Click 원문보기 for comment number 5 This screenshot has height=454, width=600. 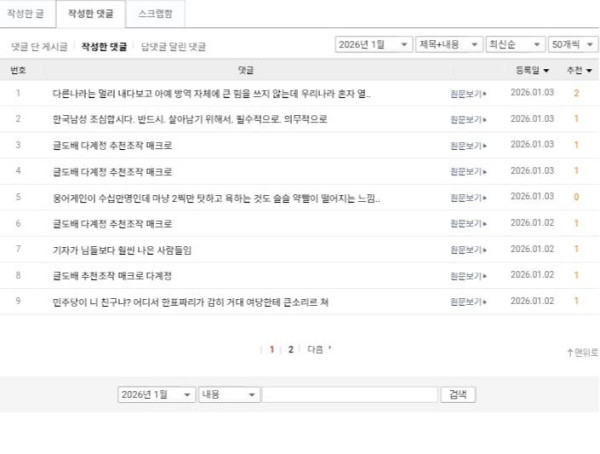tap(470, 197)
